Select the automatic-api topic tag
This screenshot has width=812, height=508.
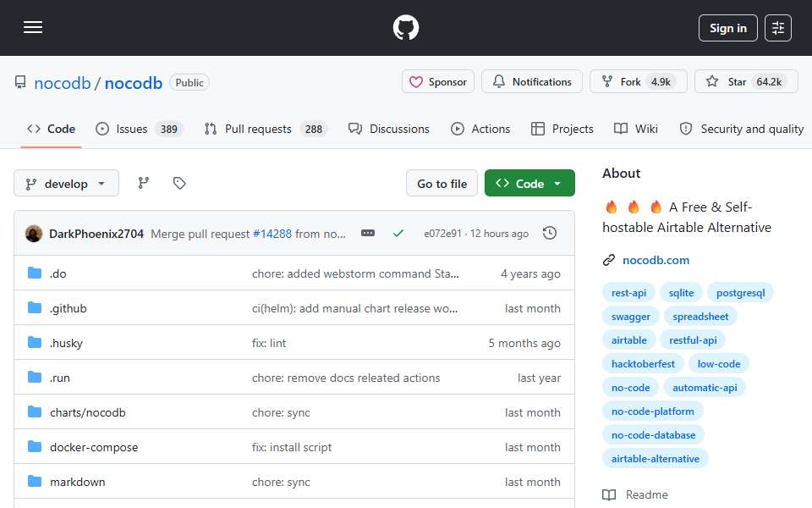(x=705, y=388)
